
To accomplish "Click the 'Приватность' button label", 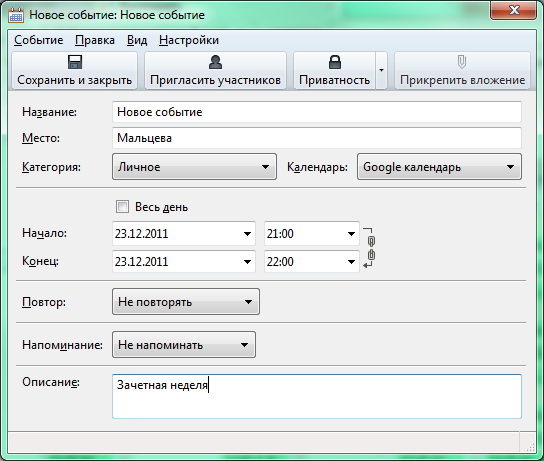I will [334, 80].
